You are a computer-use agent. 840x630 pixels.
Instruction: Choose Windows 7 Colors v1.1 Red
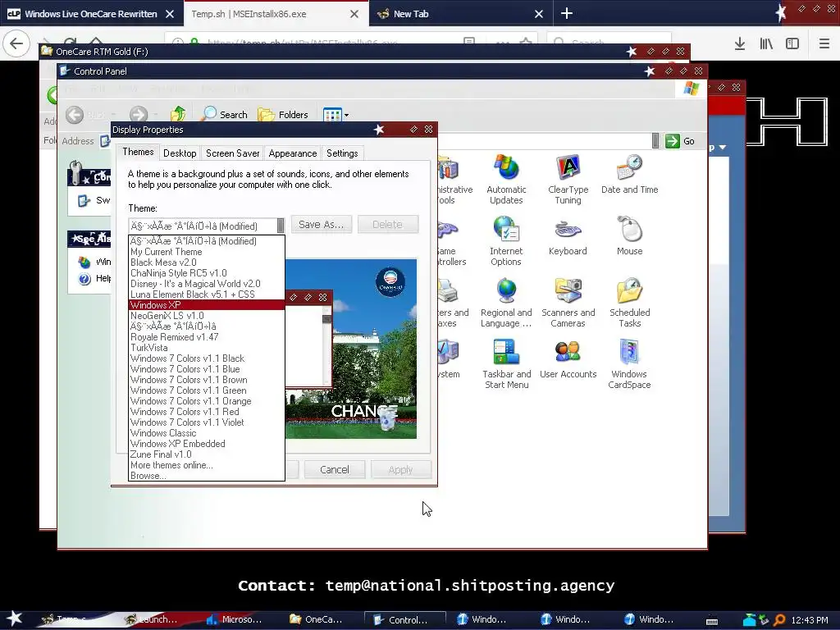click(x=207, y=412)
